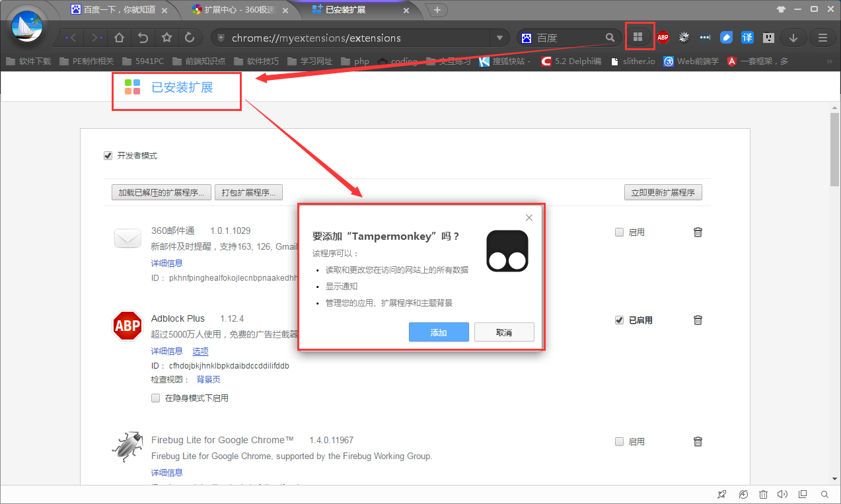Go to the home page icon

[119, 38]
